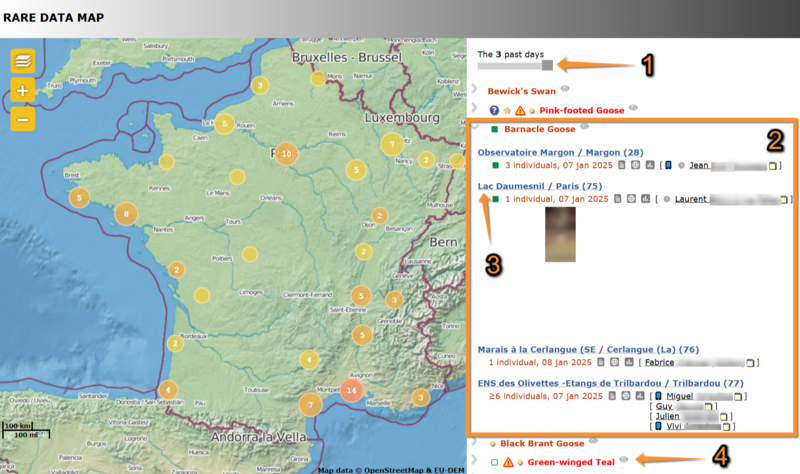Zoom out on the map

[x=23, y=119]
